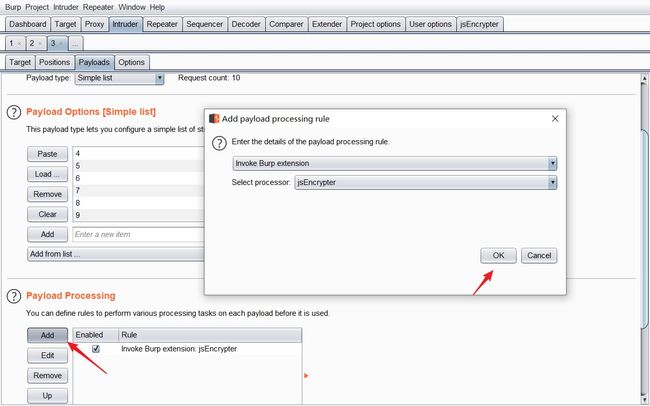Image resolution: width=650 pixels, height=406 pixels.
Task: Open the Burp menu
Action: 13,7
